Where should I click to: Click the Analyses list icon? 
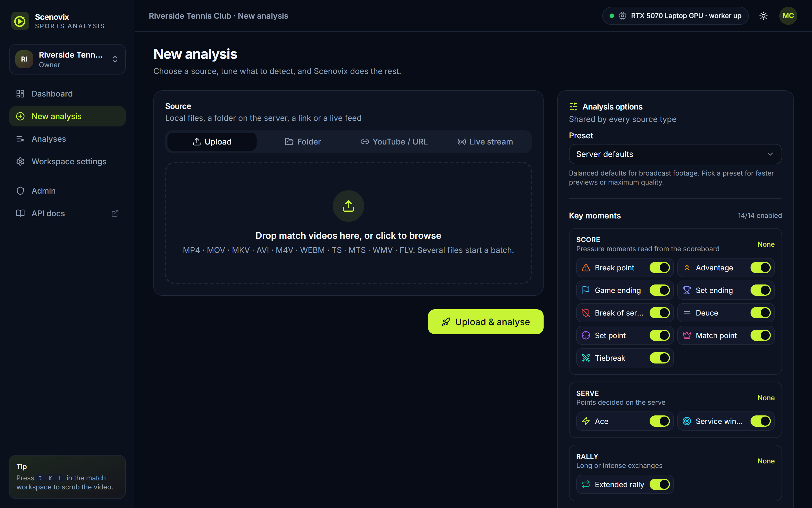click(x=20, y=139)
